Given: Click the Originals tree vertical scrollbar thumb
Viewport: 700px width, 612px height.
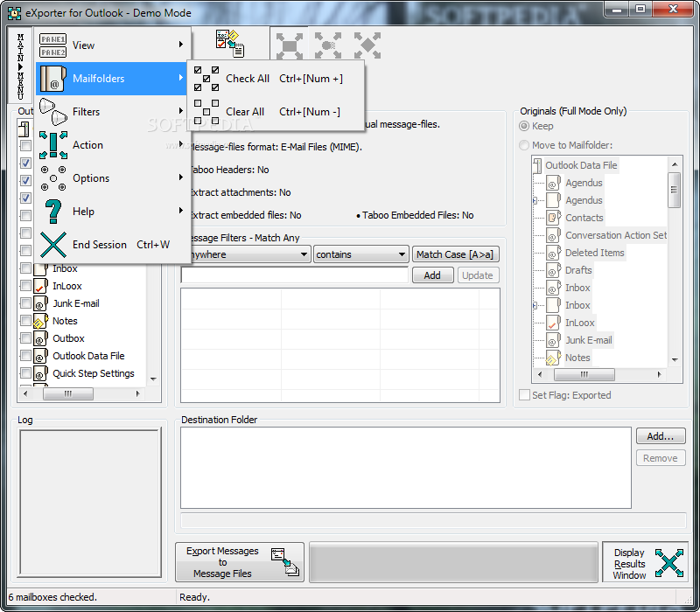Looking at the screenshot, I should (x=675, y=190).
